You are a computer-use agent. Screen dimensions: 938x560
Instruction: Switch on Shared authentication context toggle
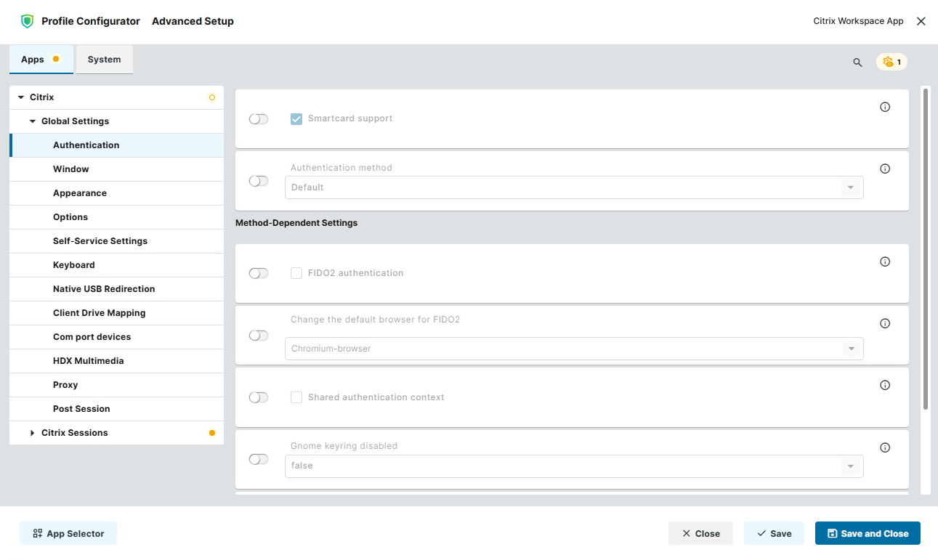point(259,397)
